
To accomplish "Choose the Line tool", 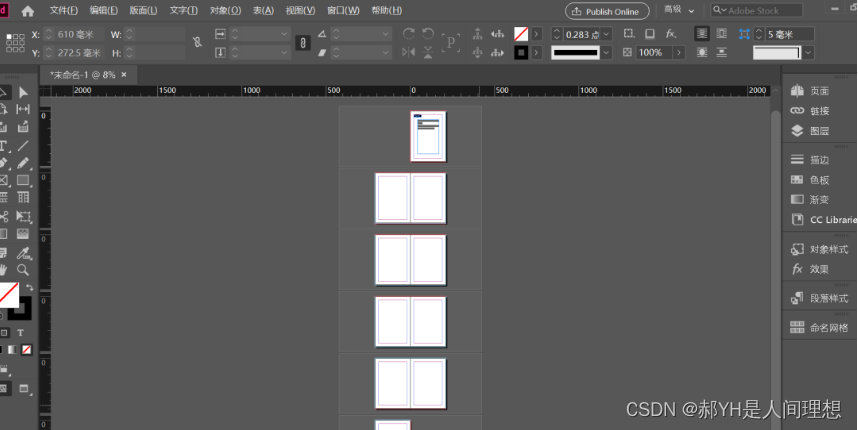I will click(23, 146).
